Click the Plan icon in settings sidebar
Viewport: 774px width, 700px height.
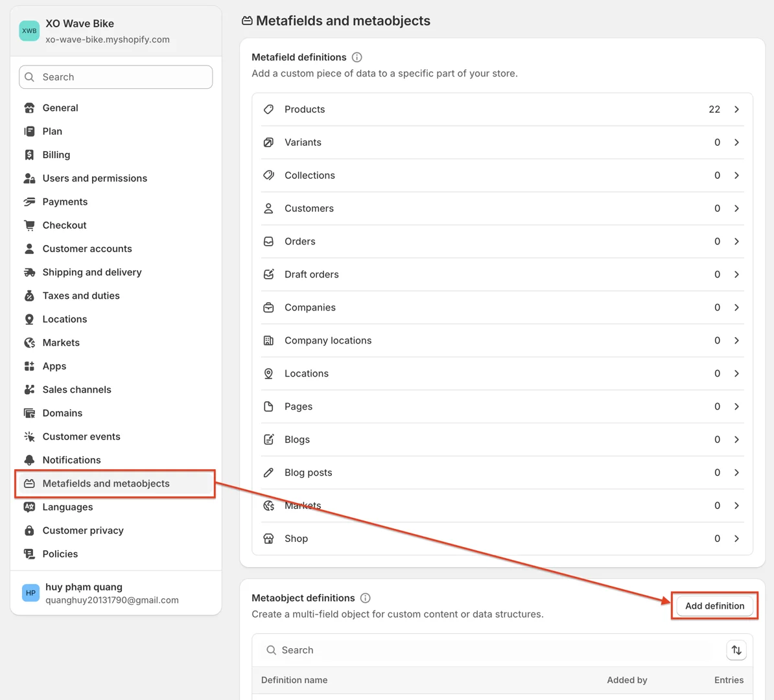(30, 132)
